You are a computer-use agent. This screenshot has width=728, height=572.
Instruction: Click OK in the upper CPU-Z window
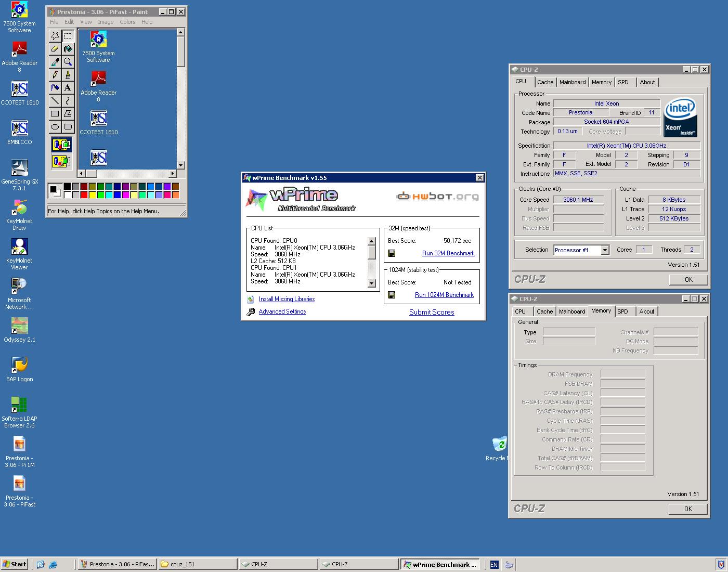click(688, 279)
